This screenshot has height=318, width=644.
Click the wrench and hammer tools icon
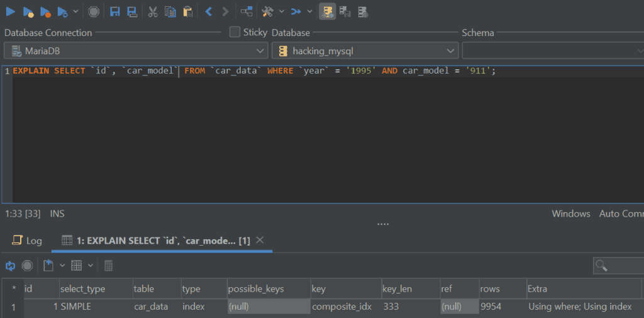pyautogui.click(x=267, y=11)
